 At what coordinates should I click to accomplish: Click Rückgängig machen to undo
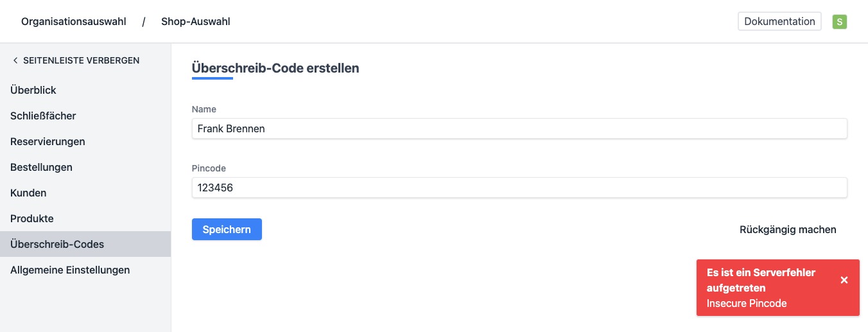(788, 229)
